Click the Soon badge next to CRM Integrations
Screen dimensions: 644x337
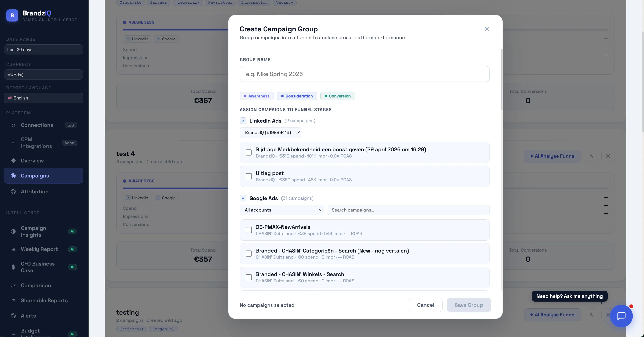pos(70,143)
